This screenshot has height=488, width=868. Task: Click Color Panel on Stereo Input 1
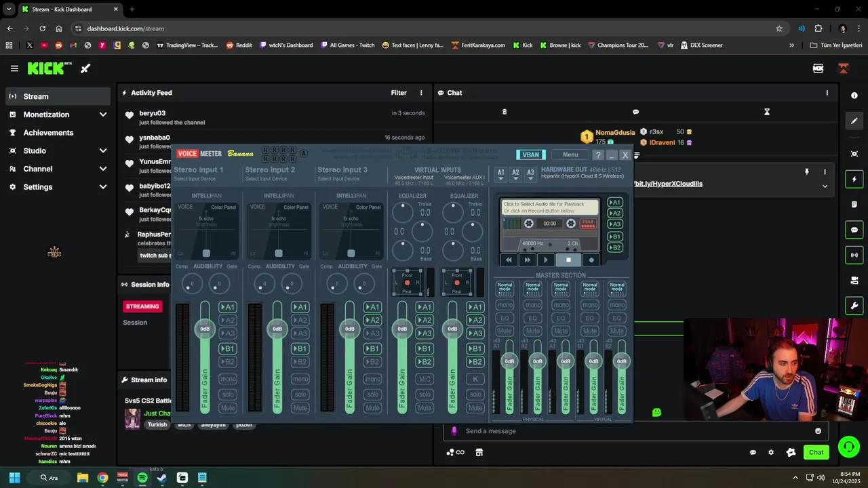pos(223,207)
